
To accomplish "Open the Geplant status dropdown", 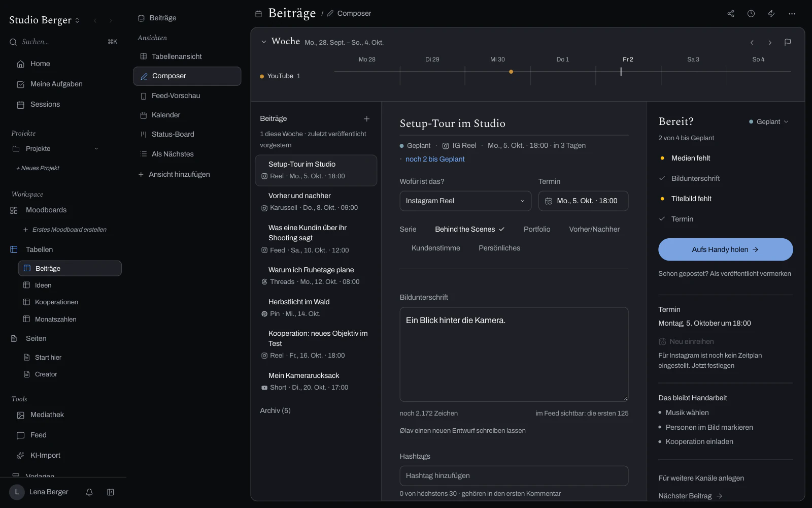I will [769, 122].
